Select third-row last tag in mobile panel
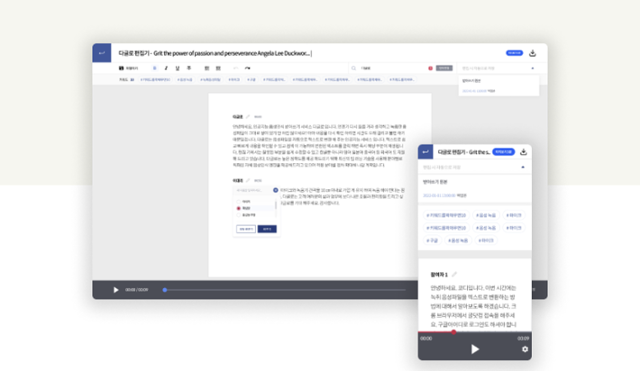The image size is (640, 371). click(x=486, y=240)
